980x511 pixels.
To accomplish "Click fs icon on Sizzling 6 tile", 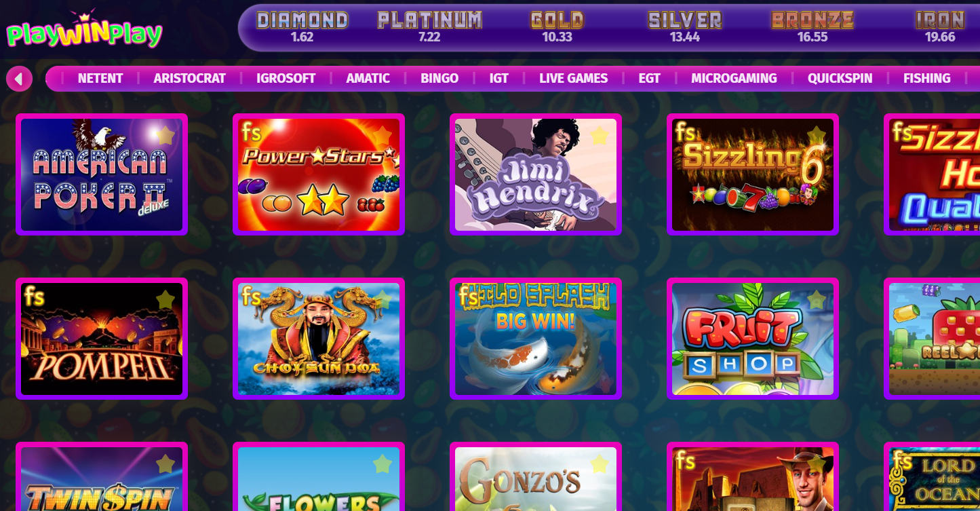I will tap(686, 132).
